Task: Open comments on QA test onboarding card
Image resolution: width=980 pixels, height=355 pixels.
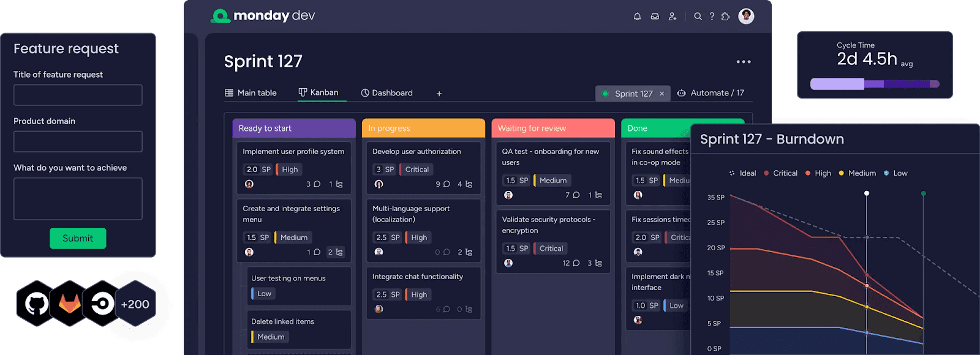Action: (573, 195)
